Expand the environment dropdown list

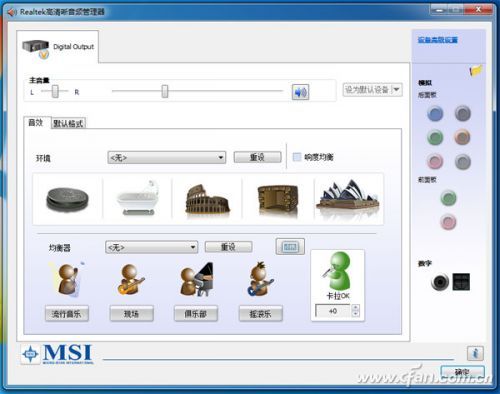(167, 157)
